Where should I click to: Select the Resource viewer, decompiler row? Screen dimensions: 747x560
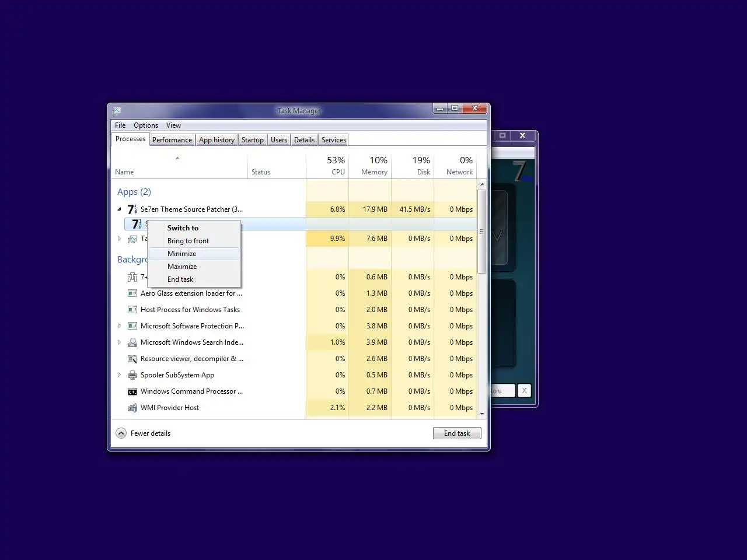(x=294, y=359)
